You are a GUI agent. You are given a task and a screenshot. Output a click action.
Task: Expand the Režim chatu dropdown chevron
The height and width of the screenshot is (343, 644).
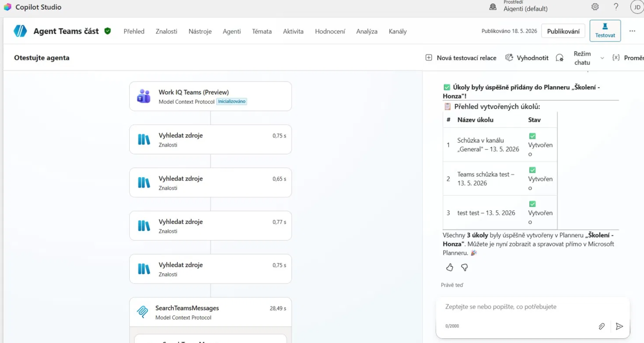pos(602,58)
